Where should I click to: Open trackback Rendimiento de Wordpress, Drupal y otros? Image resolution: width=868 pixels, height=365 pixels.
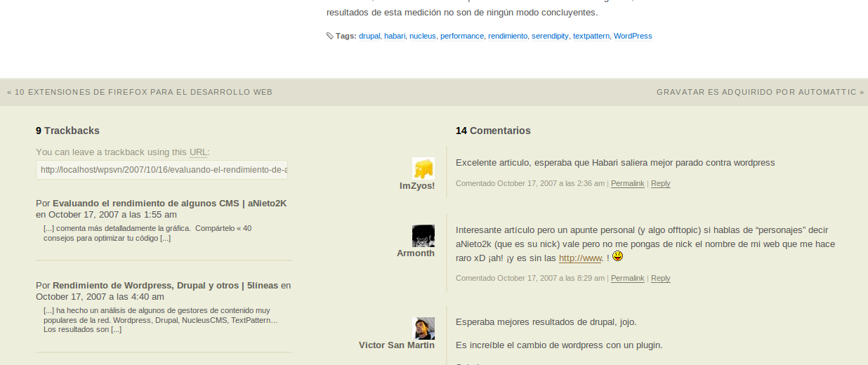[165, 285]
